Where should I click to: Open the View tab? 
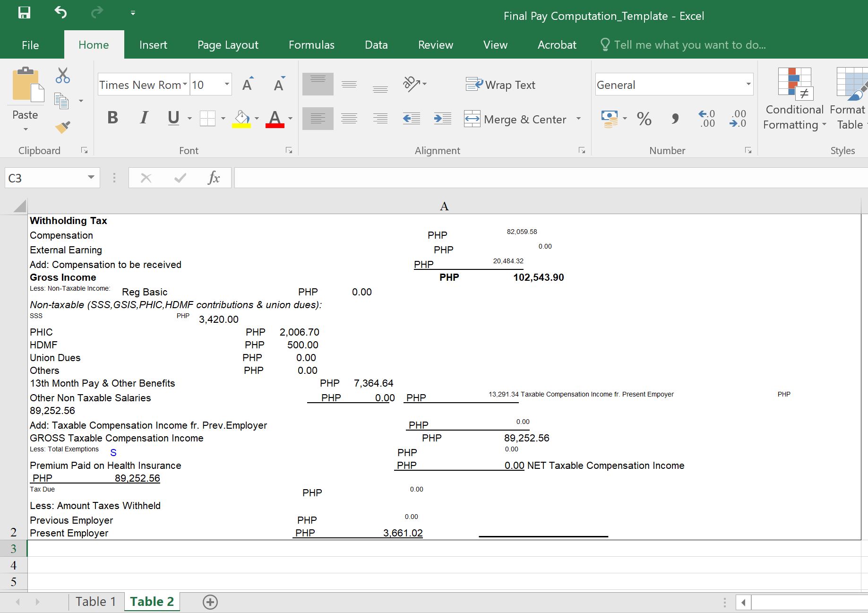tap(495, 45)
